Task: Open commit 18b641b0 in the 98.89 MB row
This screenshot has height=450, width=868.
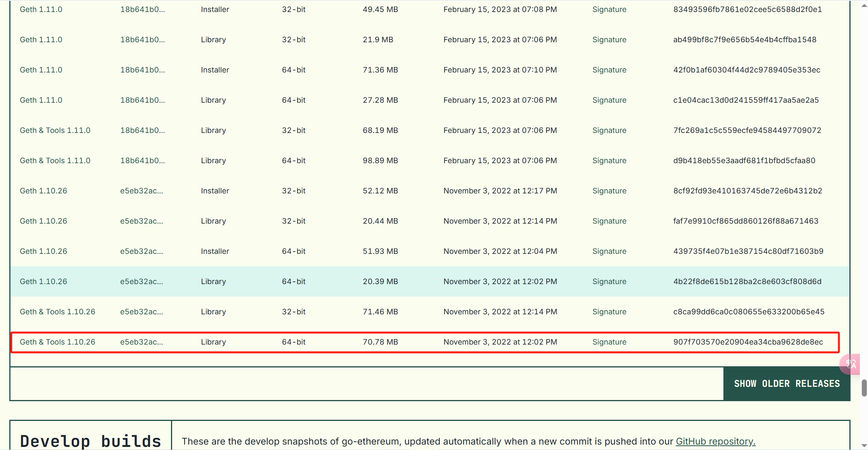Action: click(x=142, y=160)
